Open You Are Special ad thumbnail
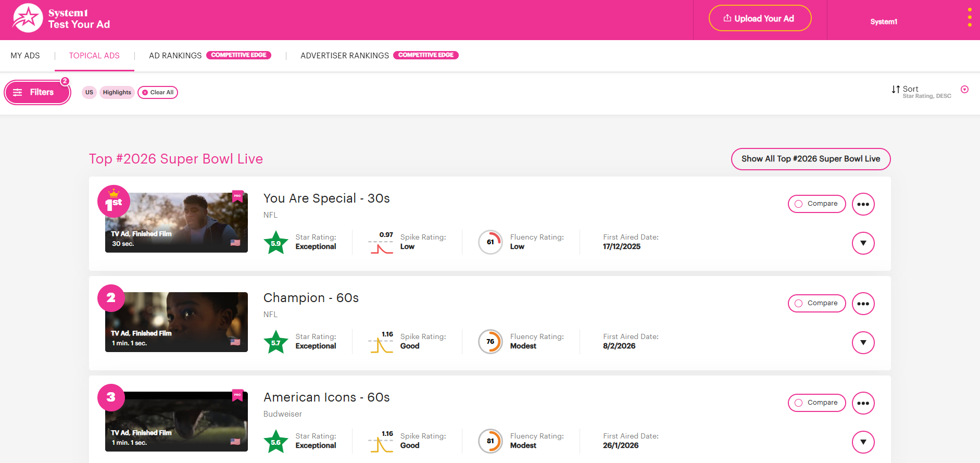Screen dimensions: 980x463 click(177, 223)
